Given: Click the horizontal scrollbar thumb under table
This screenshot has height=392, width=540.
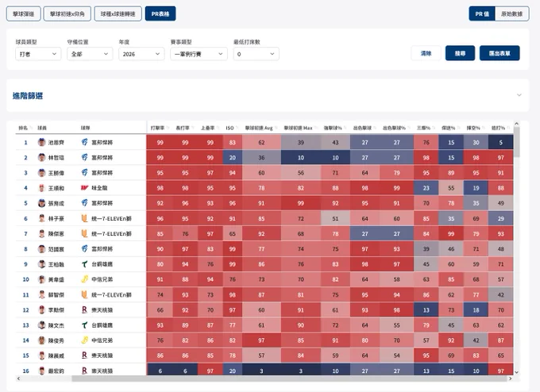Looking at the screenshot, I should pos(289,379).
